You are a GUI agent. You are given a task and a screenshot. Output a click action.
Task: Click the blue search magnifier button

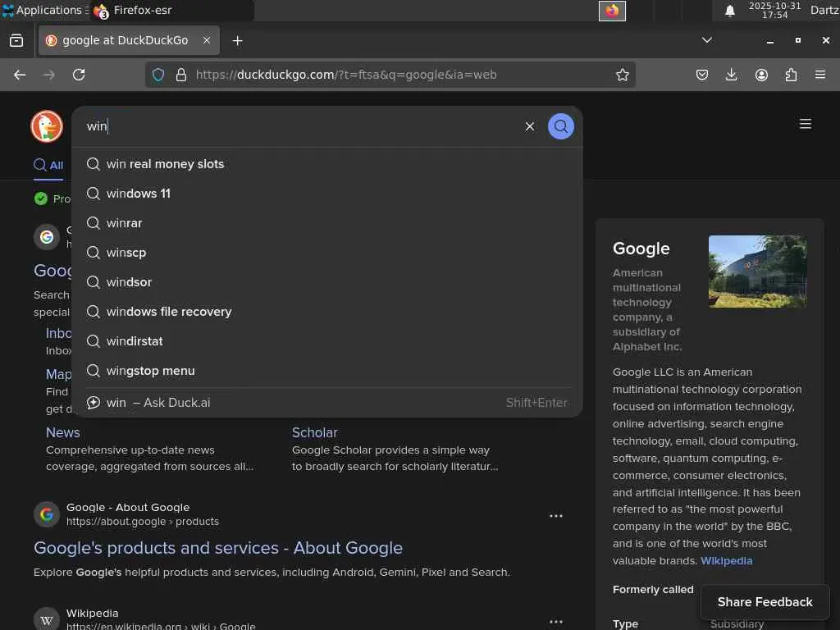[x=560, y=126]
